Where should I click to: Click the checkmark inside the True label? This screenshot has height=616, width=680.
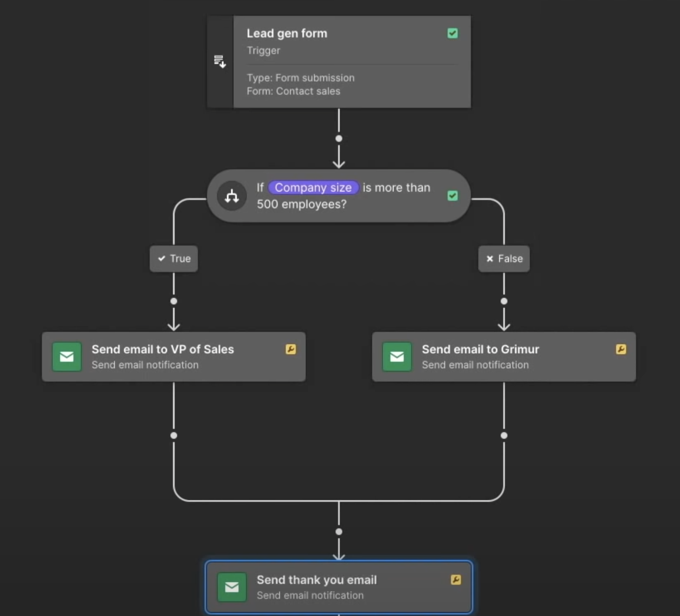pyautogui.click(x=160, y=259)
